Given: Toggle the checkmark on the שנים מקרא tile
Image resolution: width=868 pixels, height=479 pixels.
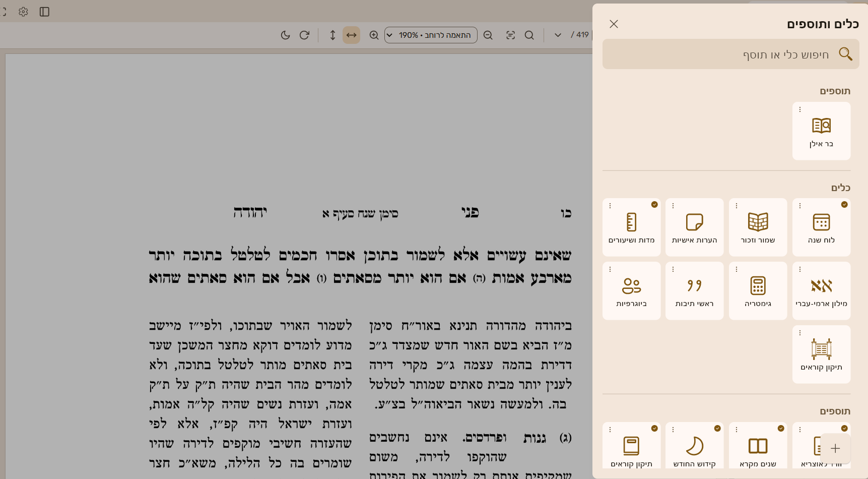Looking at the screenshot, I should [x=781, y=428].
